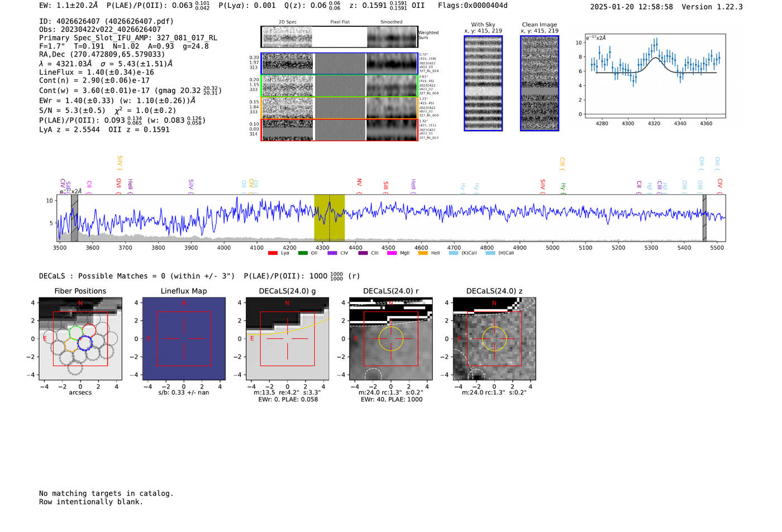Click the magenta MgII legend swatch

[x=392, y=253]
